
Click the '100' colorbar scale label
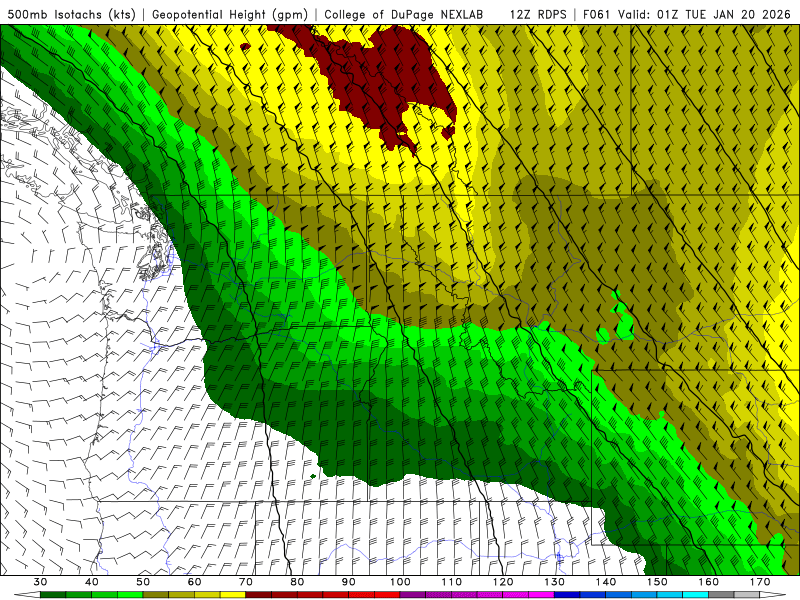point(400,582)
